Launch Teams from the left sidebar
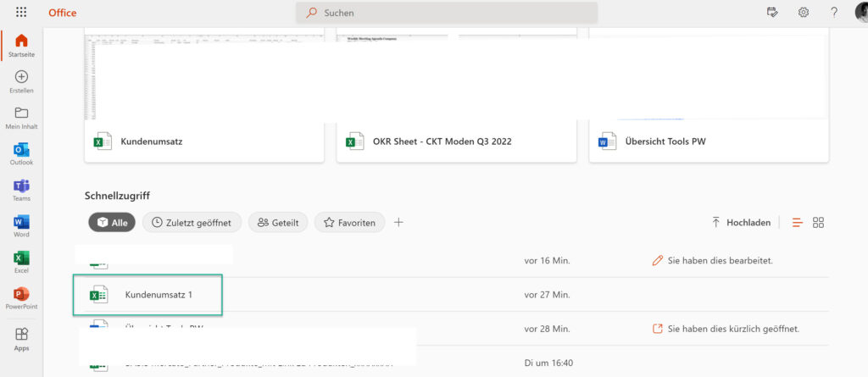The height and width of the screenshot is (377, 868). click(x=21, y=186)
